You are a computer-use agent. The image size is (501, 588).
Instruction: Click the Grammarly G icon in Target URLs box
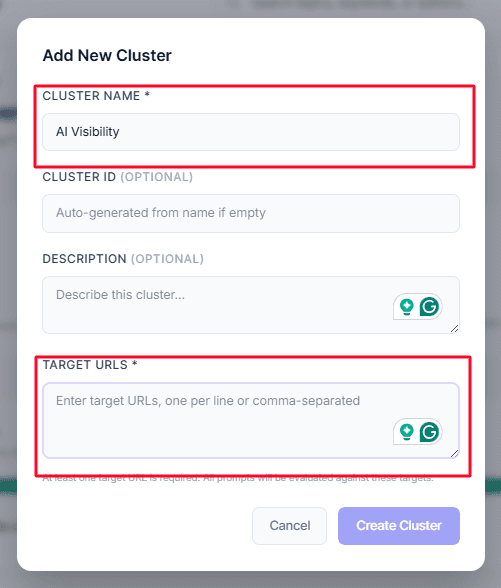[429, 432]
